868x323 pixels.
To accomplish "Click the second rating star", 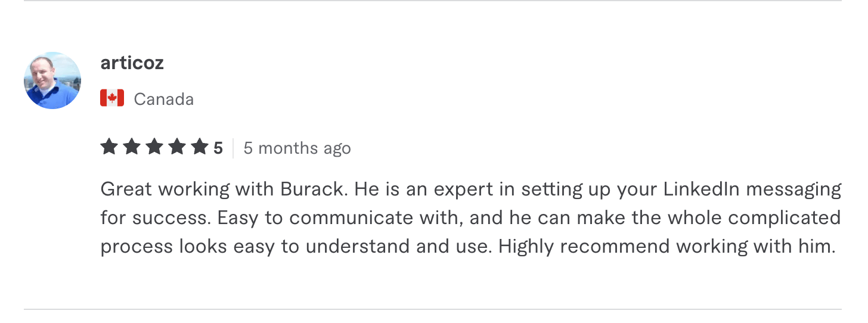I will (132, 147).
